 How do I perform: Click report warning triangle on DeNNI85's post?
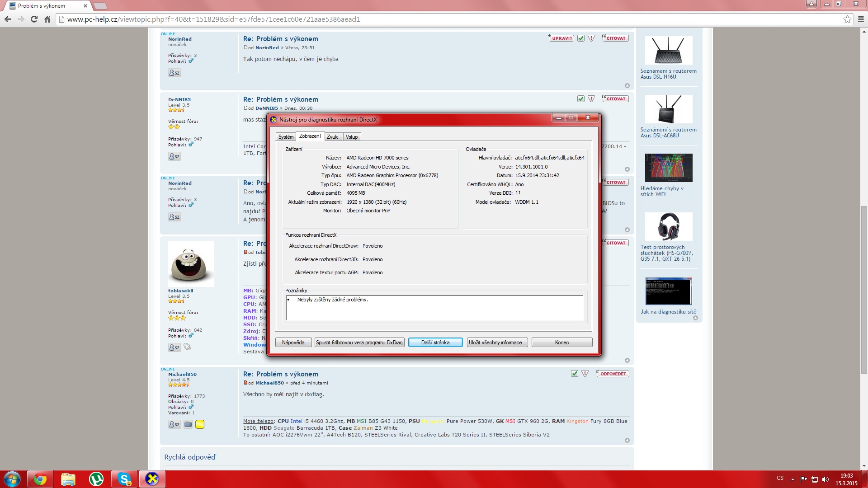point(591,99)
